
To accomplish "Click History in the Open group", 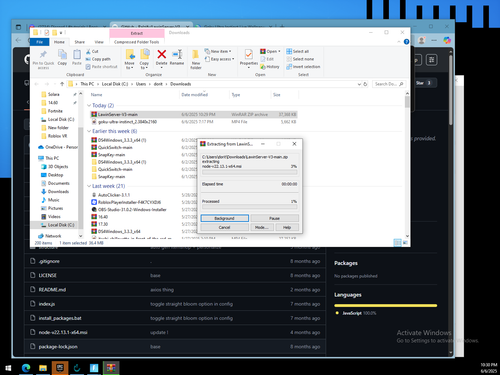I will pos(270,67).
